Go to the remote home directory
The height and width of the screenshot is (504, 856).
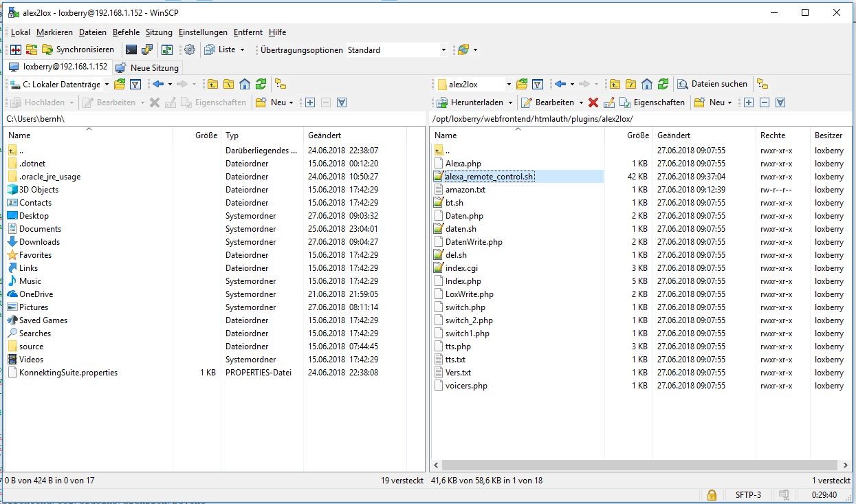tap(646, 84)
